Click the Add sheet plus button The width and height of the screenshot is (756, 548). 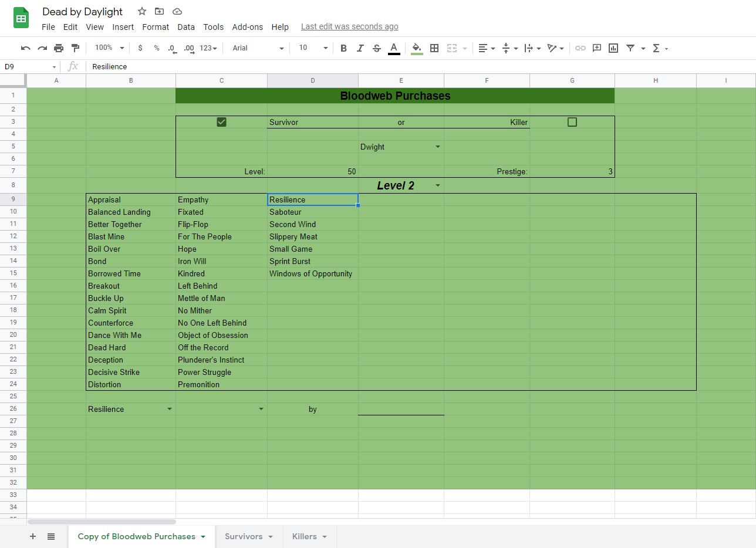33,536
